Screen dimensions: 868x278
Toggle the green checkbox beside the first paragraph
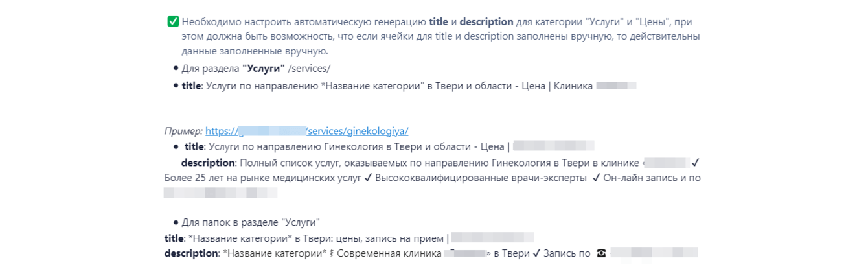[173, 22]
